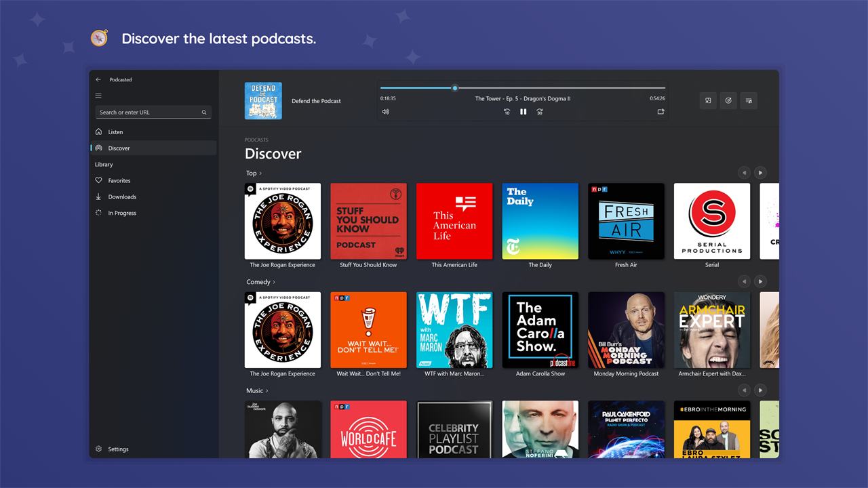Pause the playing episode
Image resolution: width=868 pixels, height=488 pixels.
click(x=523, y=112)
